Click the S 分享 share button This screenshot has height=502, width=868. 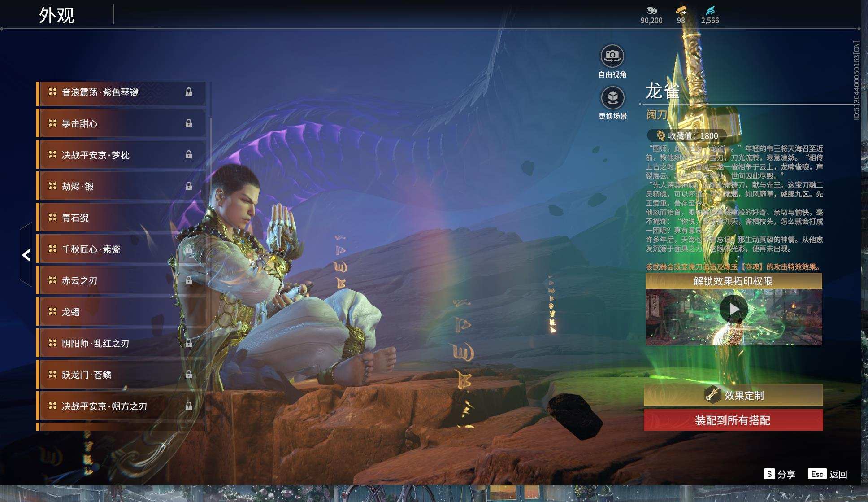pos(780,474)
